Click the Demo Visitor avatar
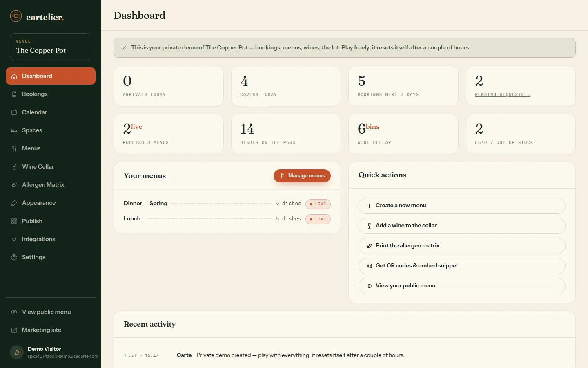The width and height of the screenshot is (588, 368). click(17, 352)
